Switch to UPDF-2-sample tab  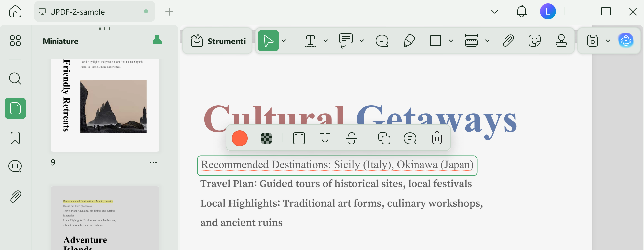pyautogui.click(x=94, y=12)
